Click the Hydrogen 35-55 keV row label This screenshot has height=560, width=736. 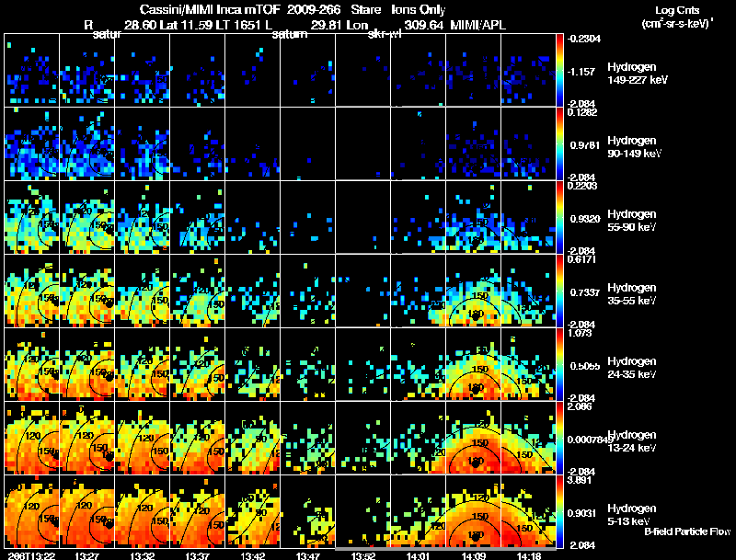tap(632, 294)
